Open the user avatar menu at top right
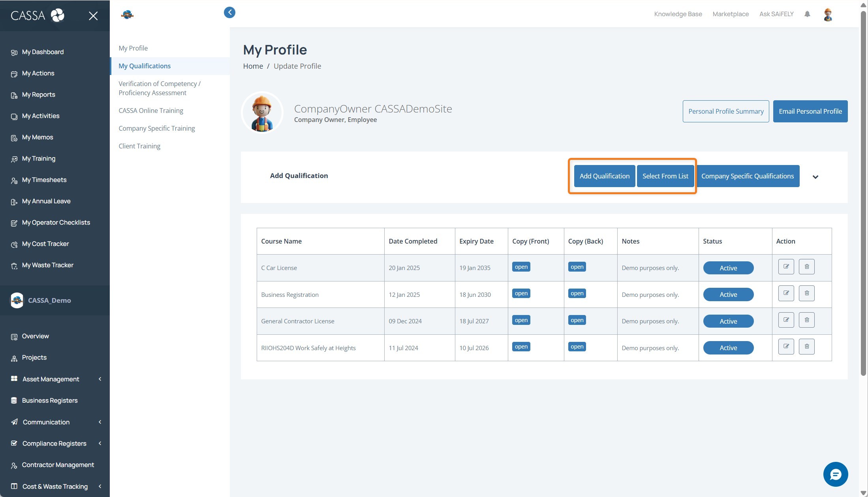This screenshot has height=497, width=868. click(x=828, y=15)
